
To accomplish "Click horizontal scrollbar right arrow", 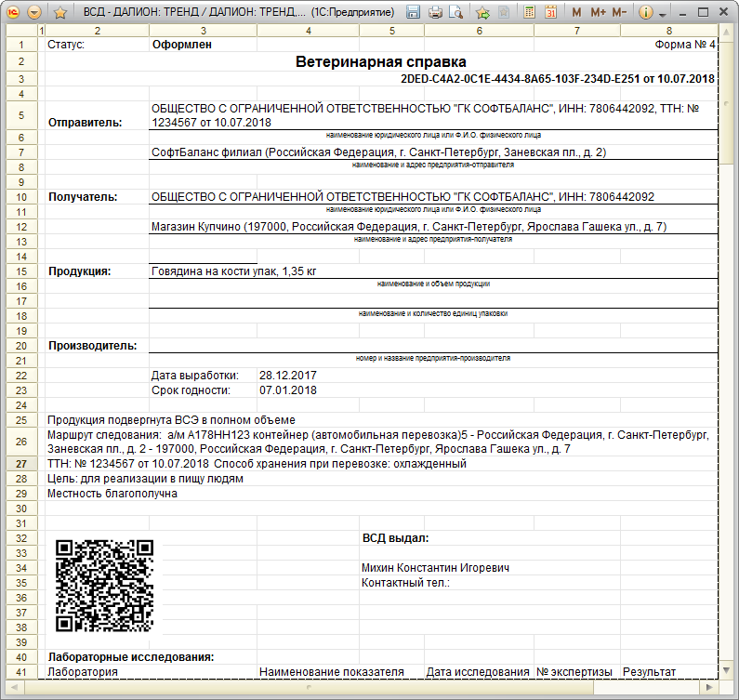I will click(709, 687).
